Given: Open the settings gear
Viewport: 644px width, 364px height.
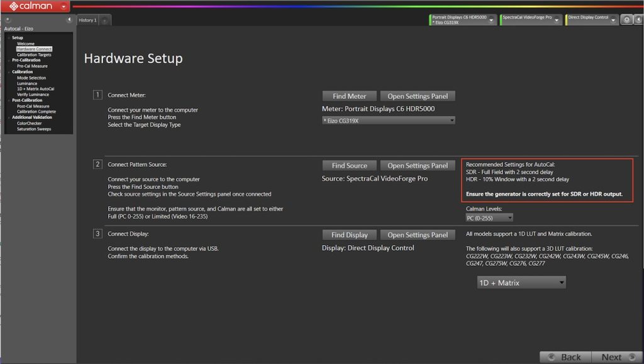Looking at the screenshot, I should (x=626, y=20).
